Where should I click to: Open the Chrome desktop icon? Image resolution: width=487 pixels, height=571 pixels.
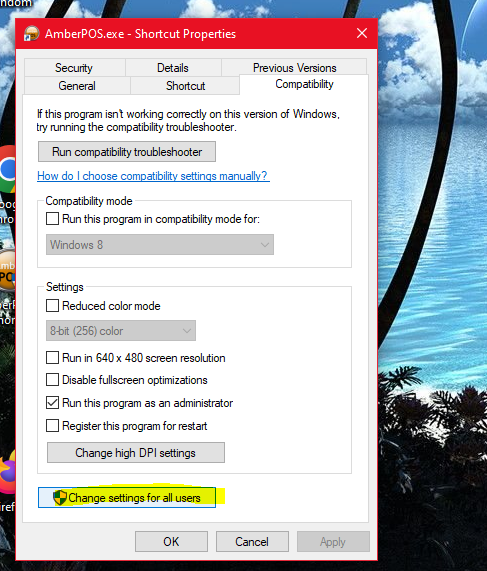pyautogui.click(x=8, y=169)
